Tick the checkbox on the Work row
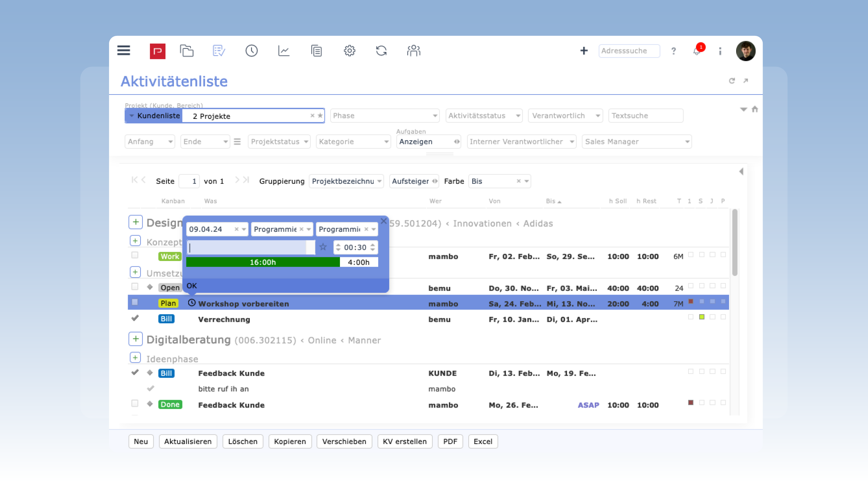 (x=135, y=255)
